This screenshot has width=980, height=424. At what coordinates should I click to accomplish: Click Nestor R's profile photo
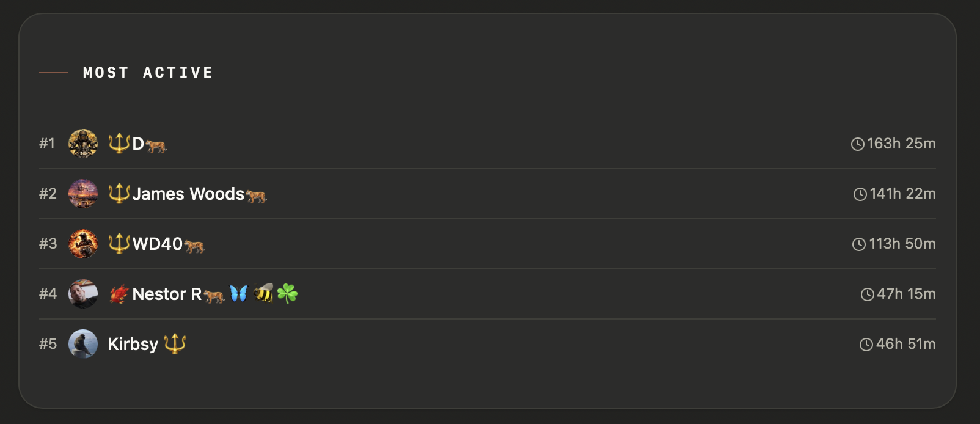83,294
